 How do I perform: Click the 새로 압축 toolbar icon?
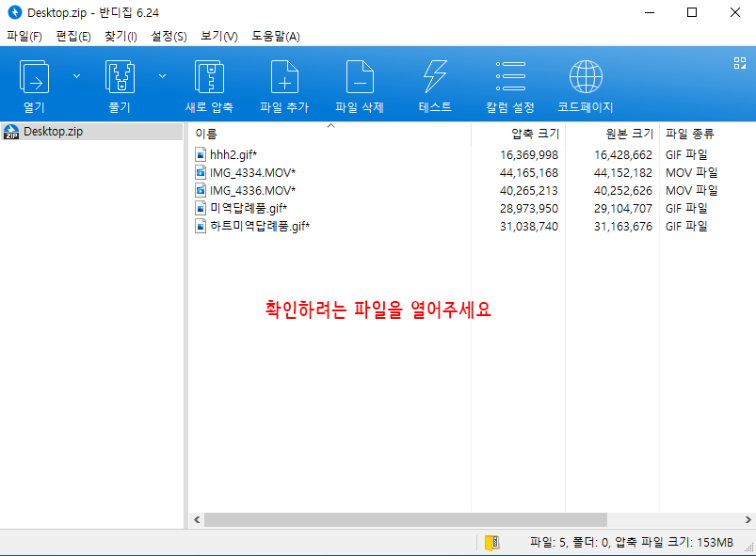[x=209, y=77]
